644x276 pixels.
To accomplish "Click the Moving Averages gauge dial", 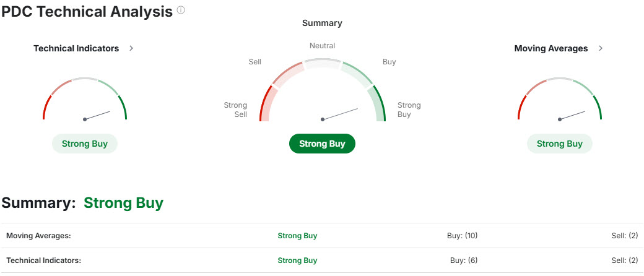I will click(x=559, y=100).
